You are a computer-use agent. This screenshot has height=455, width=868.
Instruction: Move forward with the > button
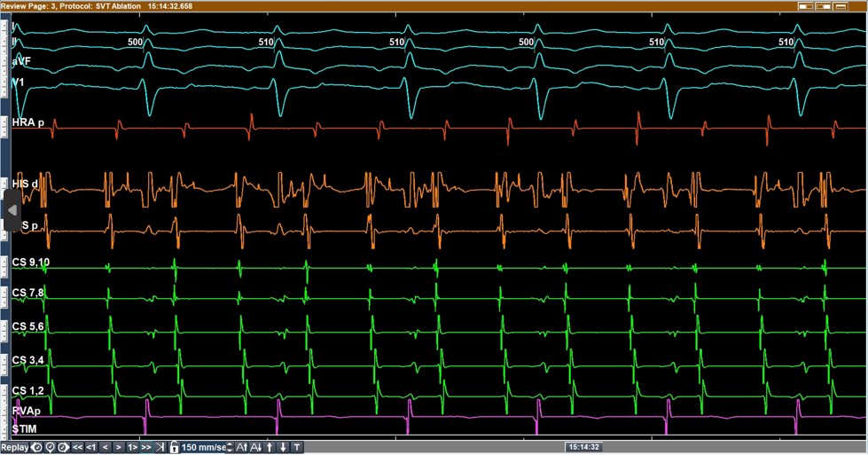[x=119, y=447]
